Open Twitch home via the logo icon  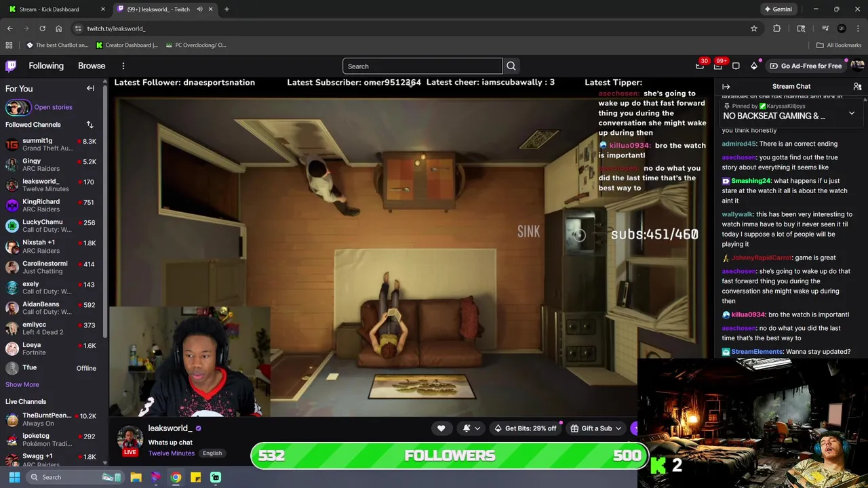point(11,66)
